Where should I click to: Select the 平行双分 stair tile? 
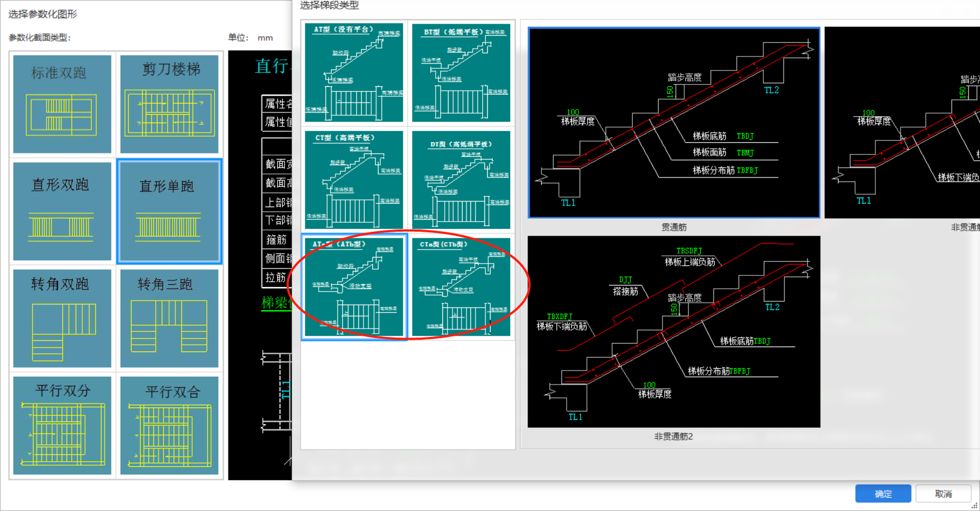62,425
